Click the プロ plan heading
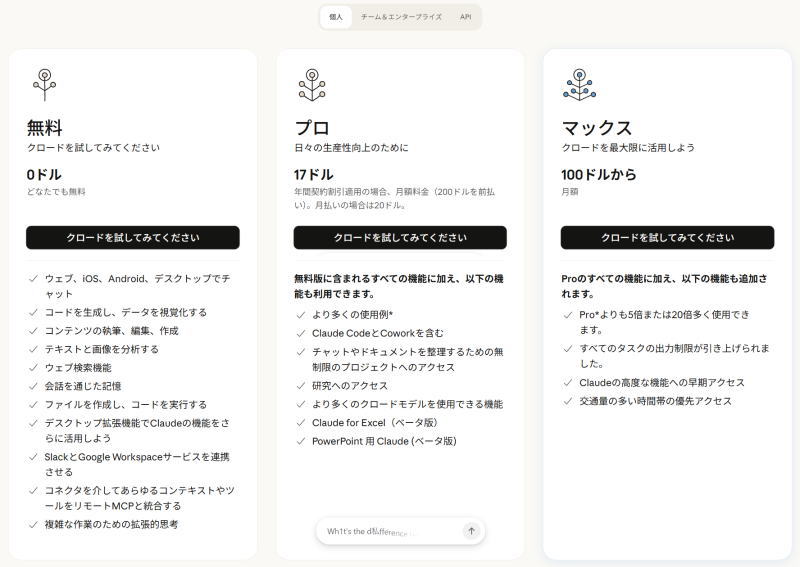This screenshot has width=800, height=567. [312, 128]
